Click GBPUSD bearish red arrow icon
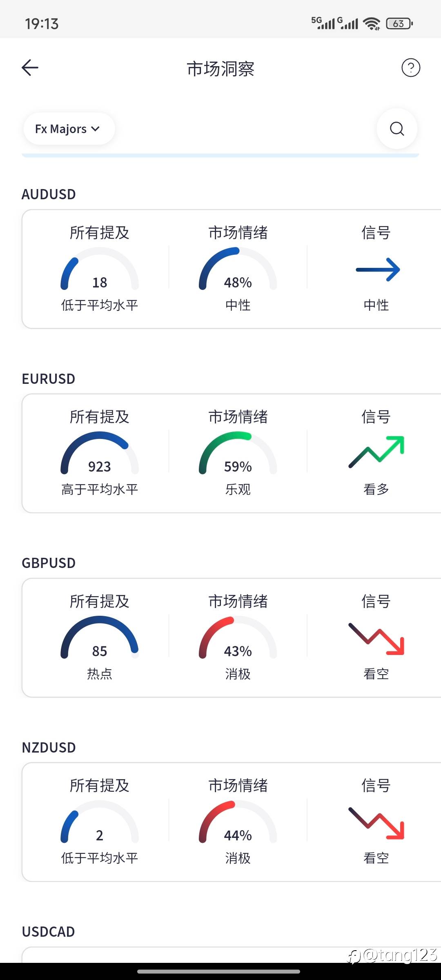Screen dimensions: 441x980 (376, 639)
